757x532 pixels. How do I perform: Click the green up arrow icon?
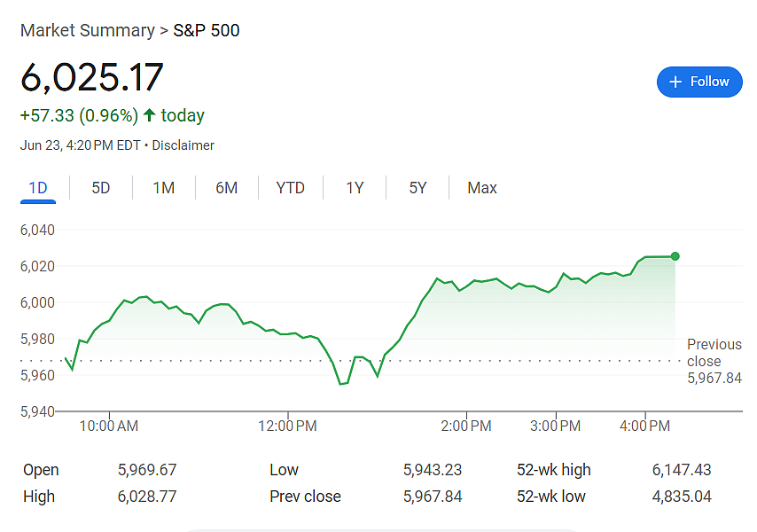click(149, 115)
